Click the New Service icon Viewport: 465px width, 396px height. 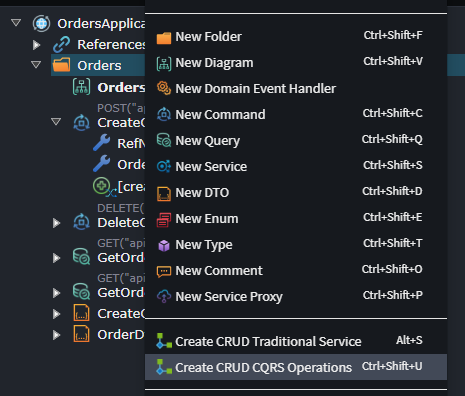[x=164, y=166]
